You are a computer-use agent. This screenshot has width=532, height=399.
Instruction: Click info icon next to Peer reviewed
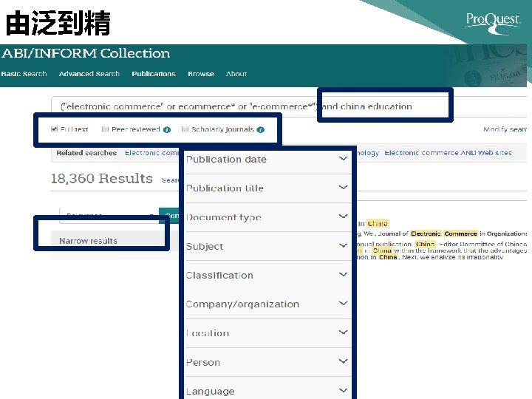tap(167, 129)
